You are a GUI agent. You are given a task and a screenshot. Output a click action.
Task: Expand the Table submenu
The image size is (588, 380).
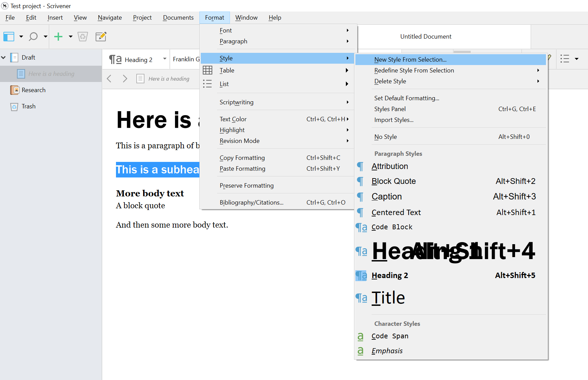click(277, 70)
